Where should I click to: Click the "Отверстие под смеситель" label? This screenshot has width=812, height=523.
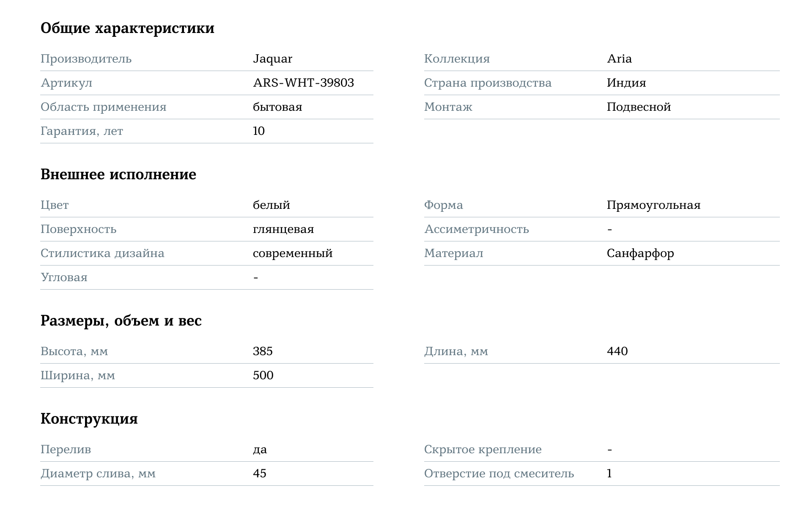coord(499,474)
